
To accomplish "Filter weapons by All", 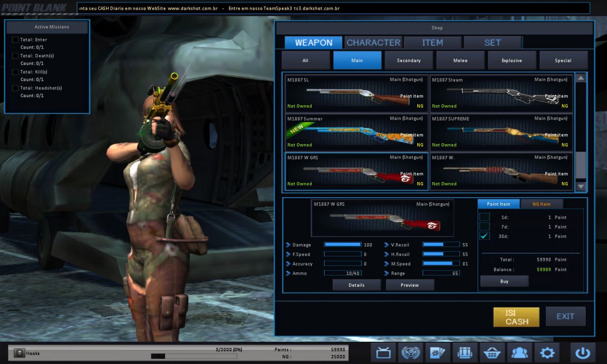I will pos(306,60).
